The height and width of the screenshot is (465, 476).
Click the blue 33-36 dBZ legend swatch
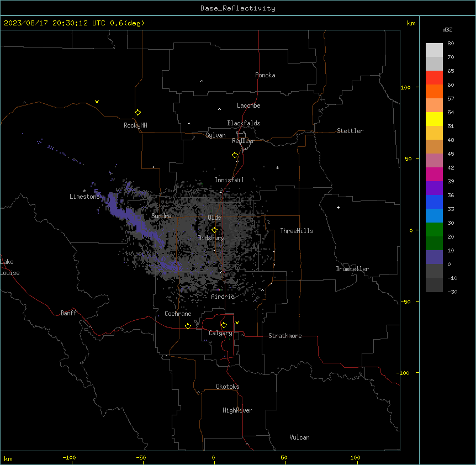[x=434, y=202]
